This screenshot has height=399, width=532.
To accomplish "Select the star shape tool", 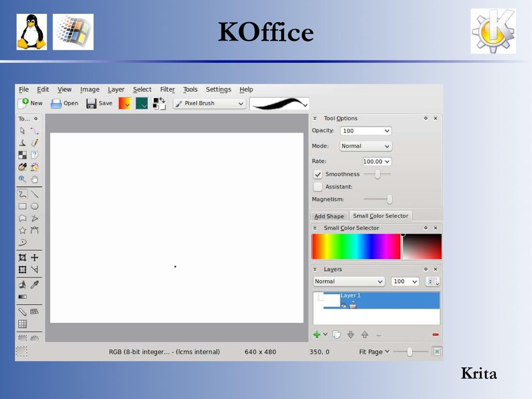I will [x=22, y=230].
